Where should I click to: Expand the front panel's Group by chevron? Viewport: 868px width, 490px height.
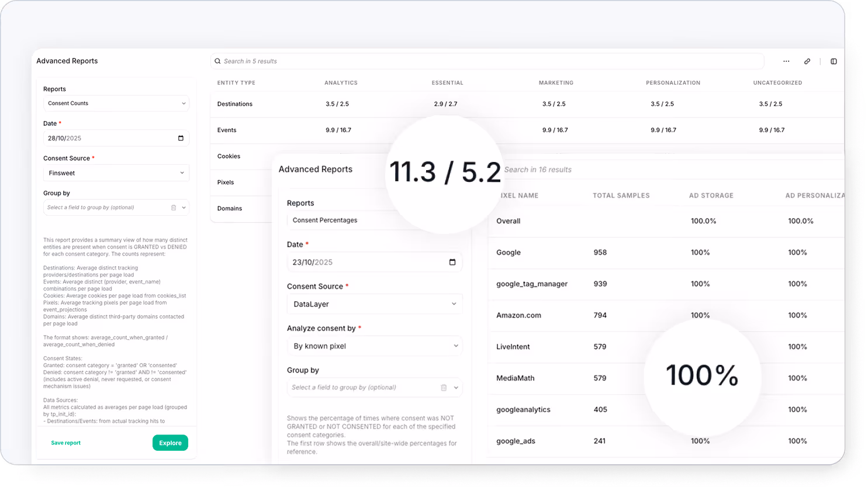pyautogui.click(x=456, y=388)
